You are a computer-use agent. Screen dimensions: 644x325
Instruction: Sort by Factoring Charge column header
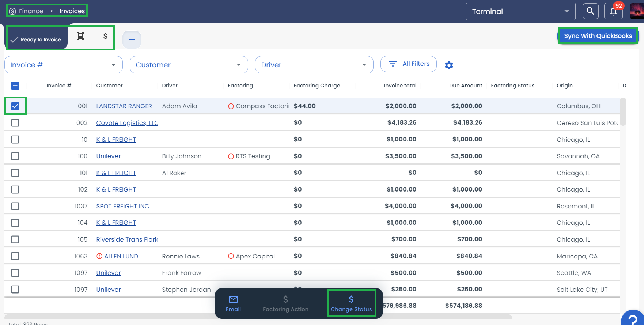(317, 86)
